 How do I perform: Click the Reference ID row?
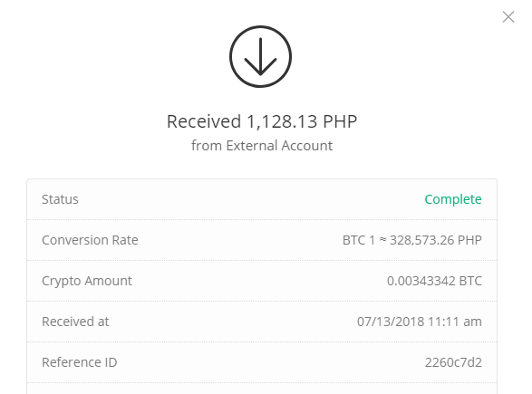pyautogui.click(x=262, y=362)
